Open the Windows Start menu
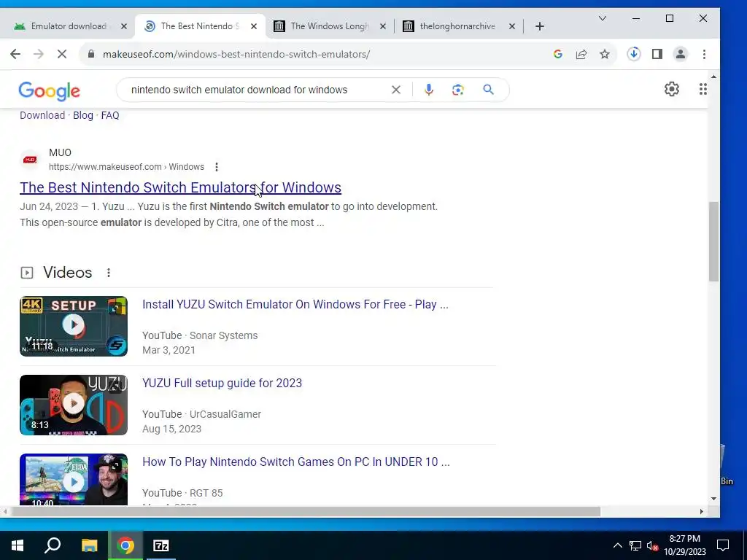This screenshot has height=560, width=747. (18, 545)
